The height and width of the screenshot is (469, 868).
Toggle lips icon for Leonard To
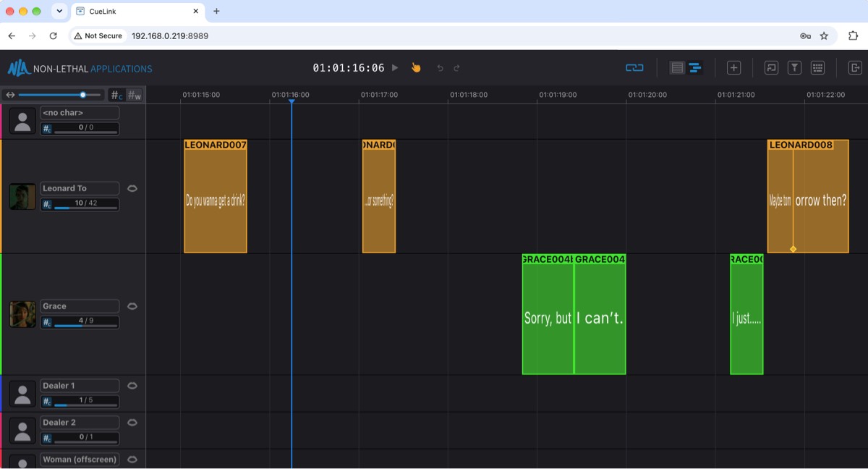[x=132, y=188]
